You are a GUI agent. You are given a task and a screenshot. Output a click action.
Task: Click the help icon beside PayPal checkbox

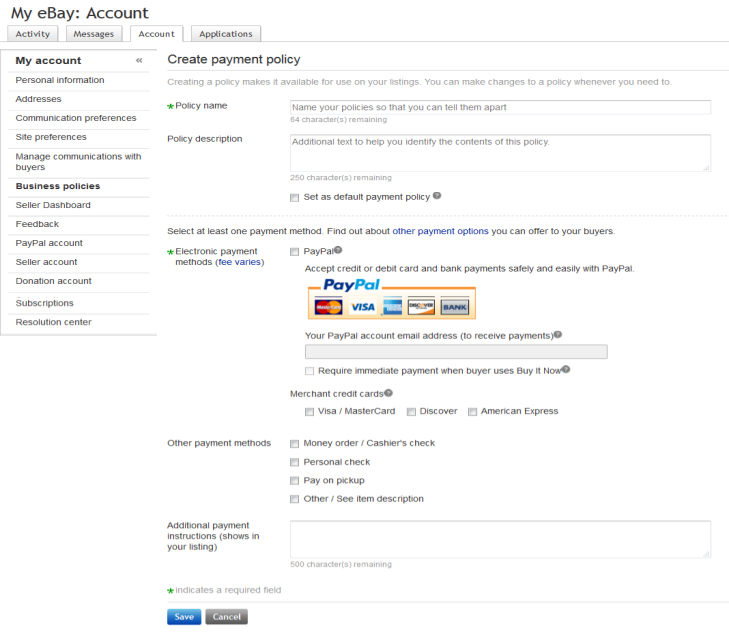point(338,250)
